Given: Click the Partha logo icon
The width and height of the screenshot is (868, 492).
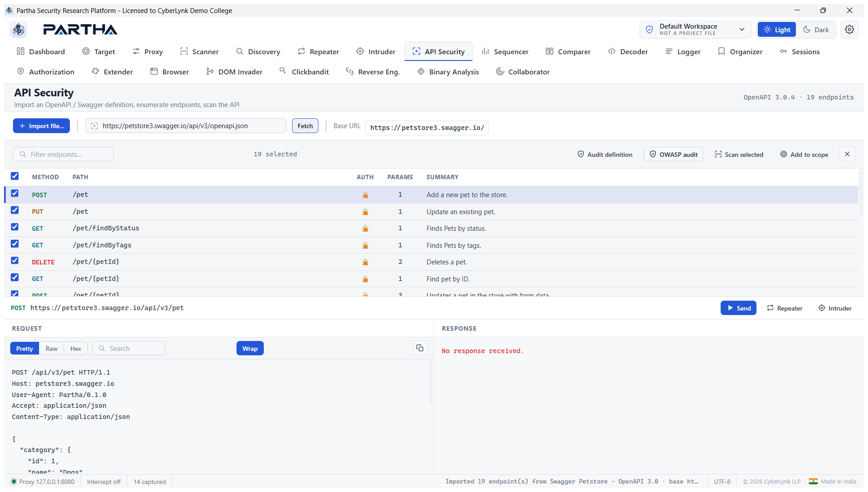Looking at the screenshot, I should (19, 30).
